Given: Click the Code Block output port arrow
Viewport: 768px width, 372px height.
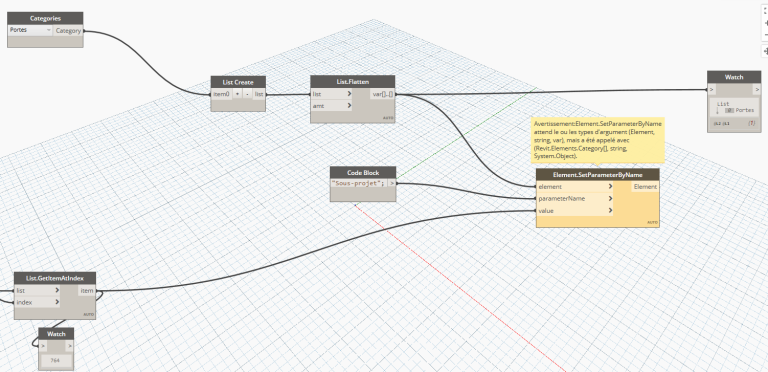Looking at the screenshot, I should [392, 183].
